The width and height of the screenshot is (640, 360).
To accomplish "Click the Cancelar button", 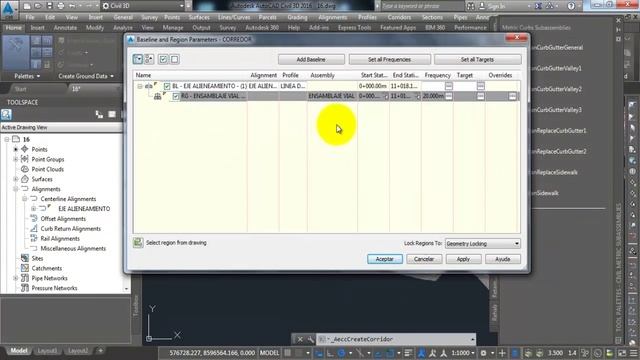I will (424, 259).
